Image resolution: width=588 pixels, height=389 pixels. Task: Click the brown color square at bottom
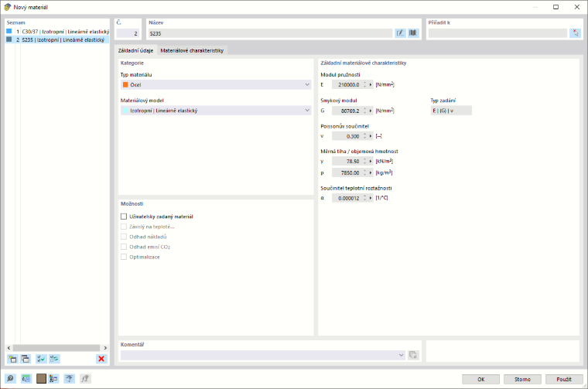point(41,379)
